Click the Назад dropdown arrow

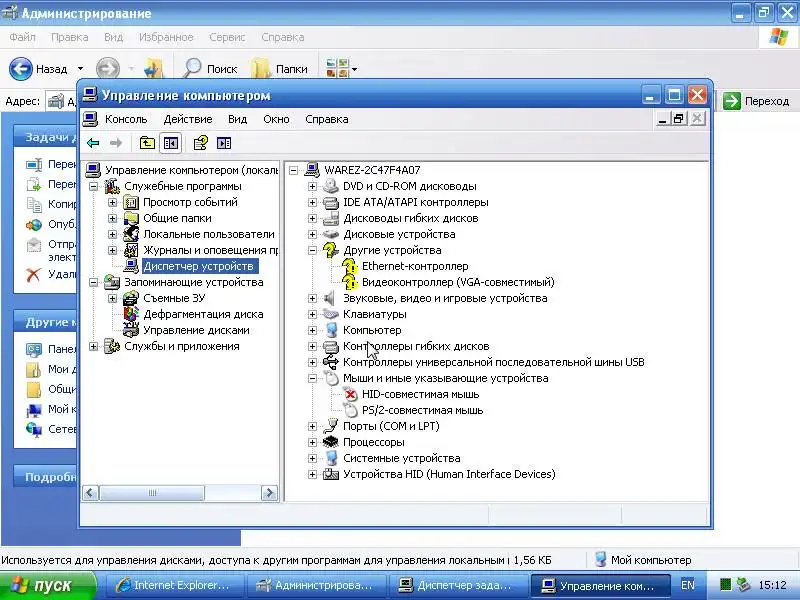point(80,68)
